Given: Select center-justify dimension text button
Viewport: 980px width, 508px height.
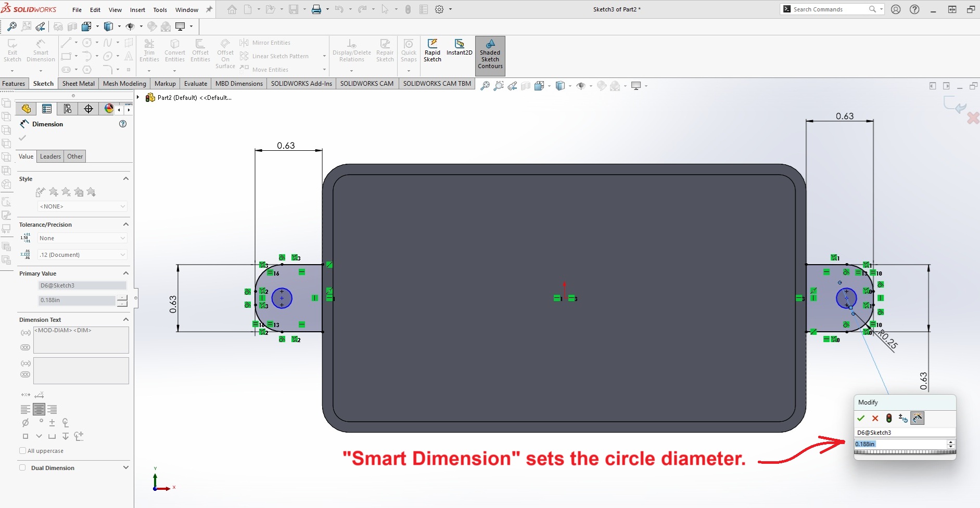Looking at the screenshot, I should point(39,410).
